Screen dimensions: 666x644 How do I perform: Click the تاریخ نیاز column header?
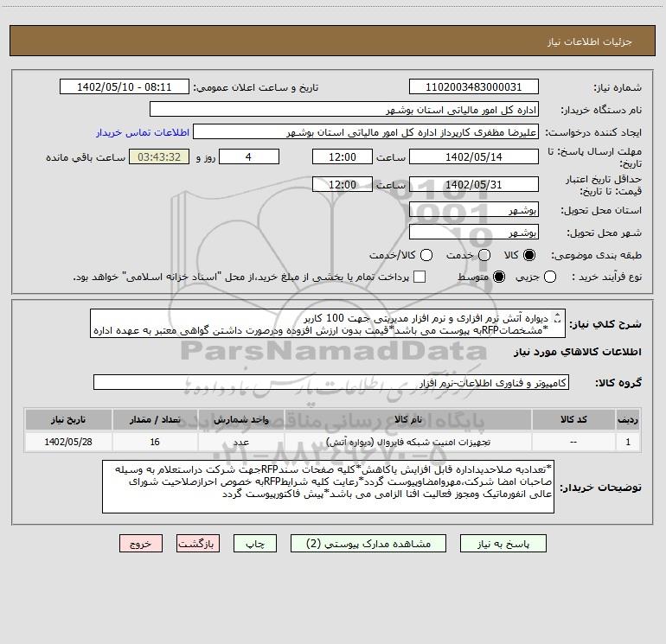pyautogui.click(x=68, y=419)
